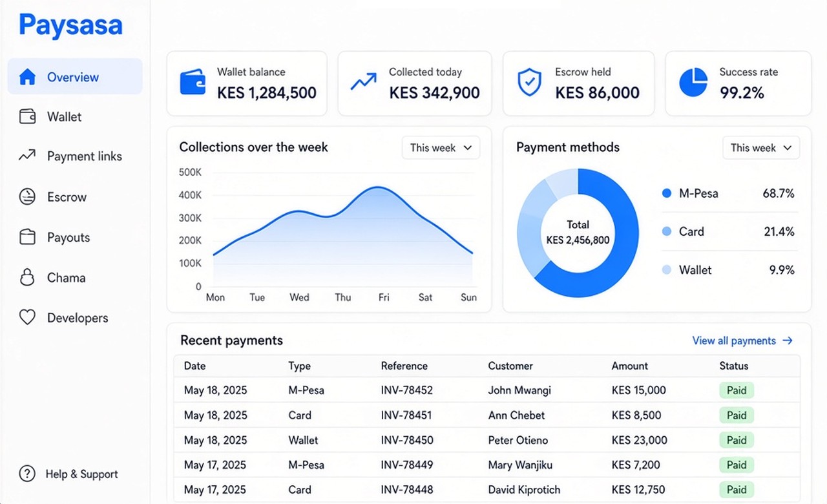Click reference INV-78452
The height and width of the screenshot is (504, 827).
click(407, 390)
